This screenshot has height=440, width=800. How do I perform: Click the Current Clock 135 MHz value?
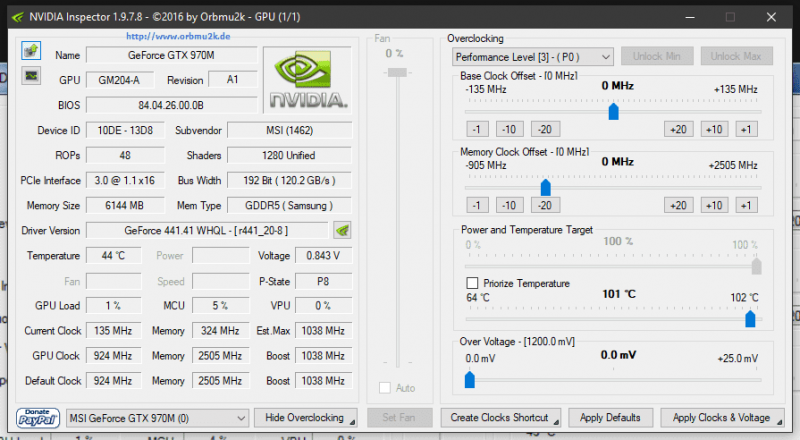coord(114,331)
